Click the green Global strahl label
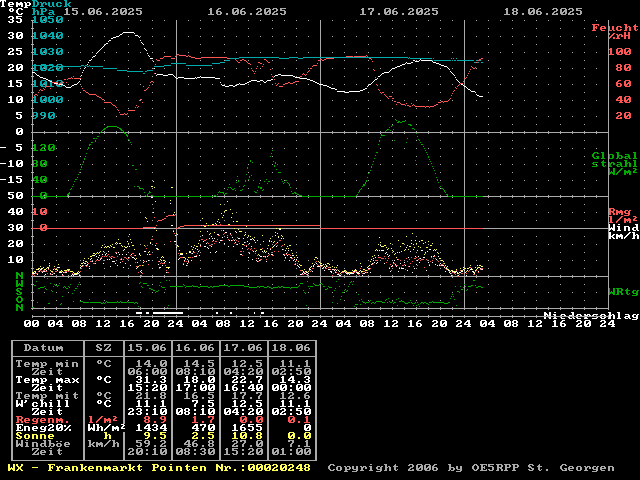 614,160
